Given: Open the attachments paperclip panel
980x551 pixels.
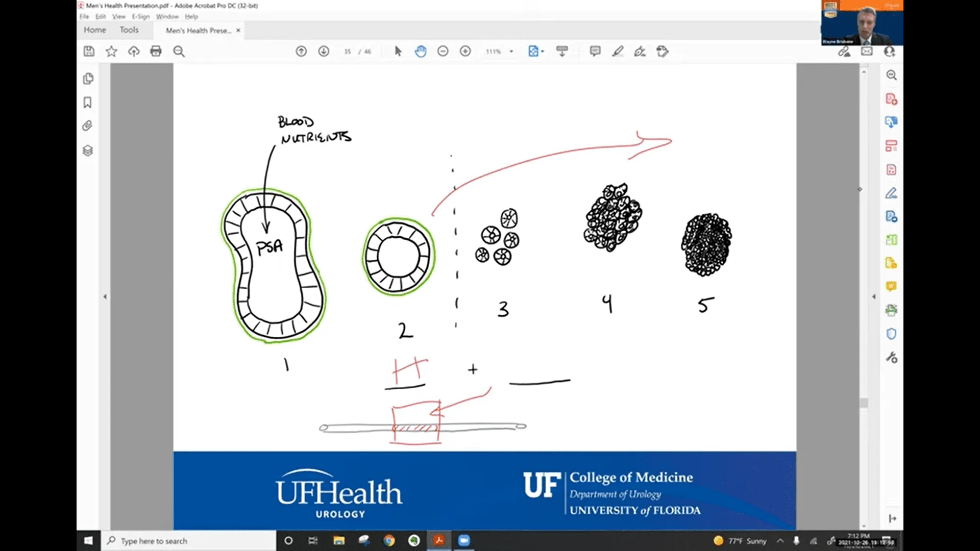Looking at the screenshot, I should click(x=88, y=126).
